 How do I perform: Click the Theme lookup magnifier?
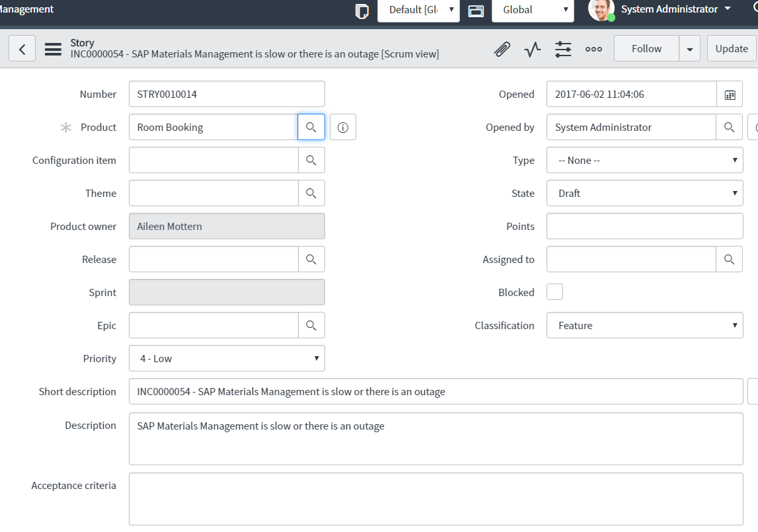point(311,194)
